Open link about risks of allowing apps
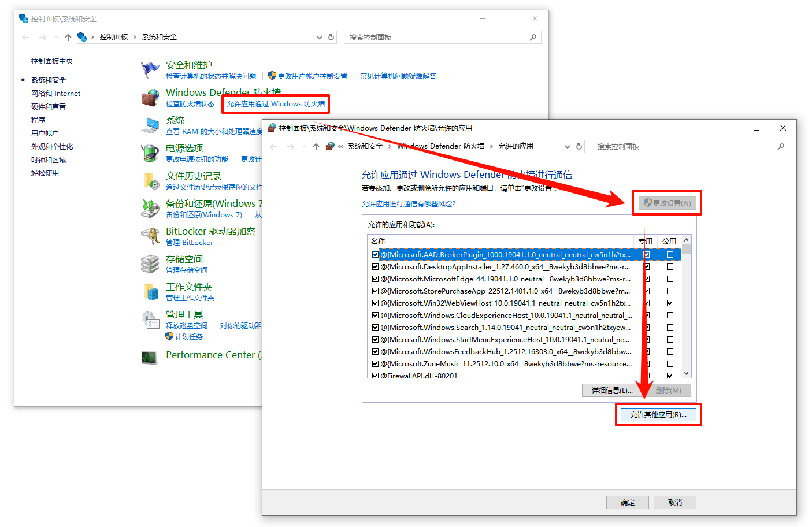This screenshot has height=527, width=812. [x=409, y=204]
